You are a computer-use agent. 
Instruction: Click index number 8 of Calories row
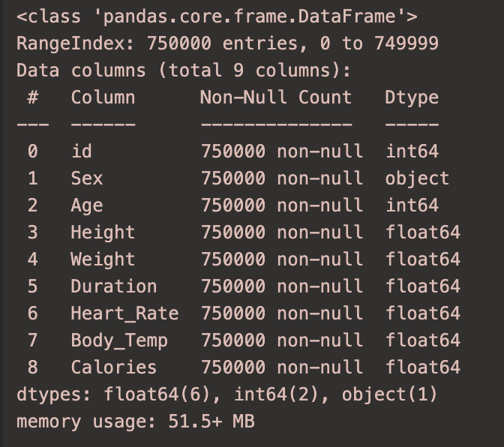click(x=33, y=367)
